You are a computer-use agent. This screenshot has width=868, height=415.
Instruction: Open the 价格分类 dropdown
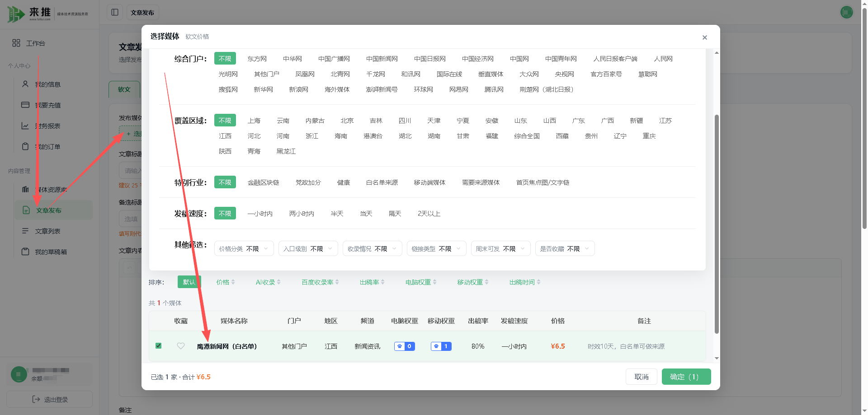244,249
